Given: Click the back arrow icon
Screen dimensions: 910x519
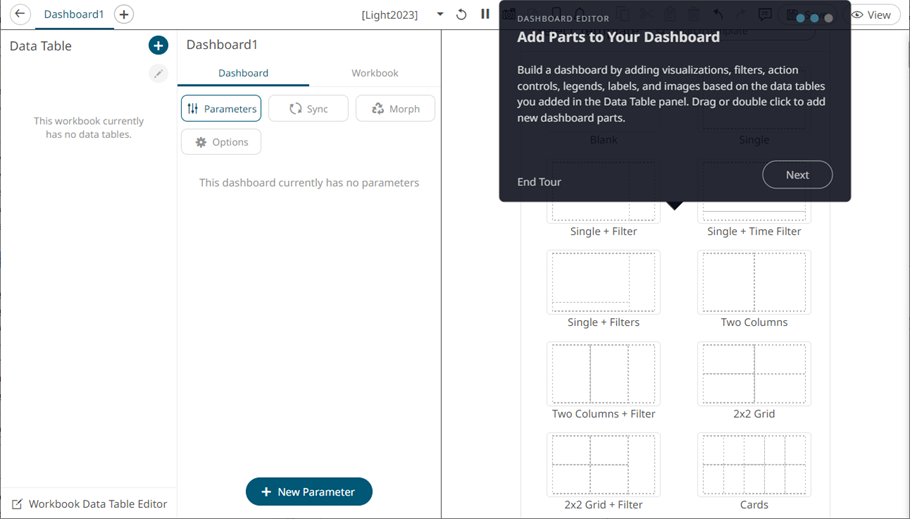Looking at the screenshot, I should [x=20, y=15].
